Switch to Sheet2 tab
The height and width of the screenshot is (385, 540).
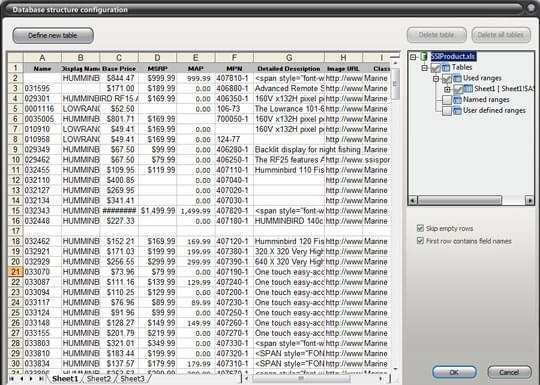[99, 379]
